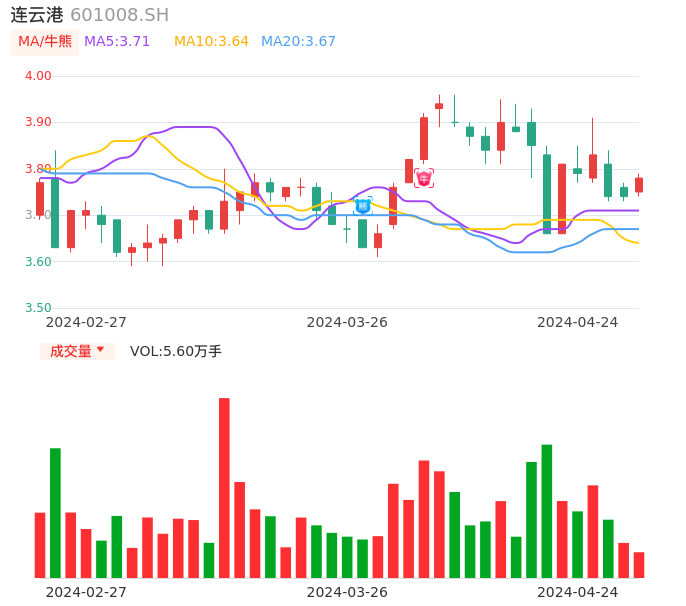The width and height of the screenshot is (686, 606).
Task: Click the last red candlestick on right
Action: pos(639,185)
